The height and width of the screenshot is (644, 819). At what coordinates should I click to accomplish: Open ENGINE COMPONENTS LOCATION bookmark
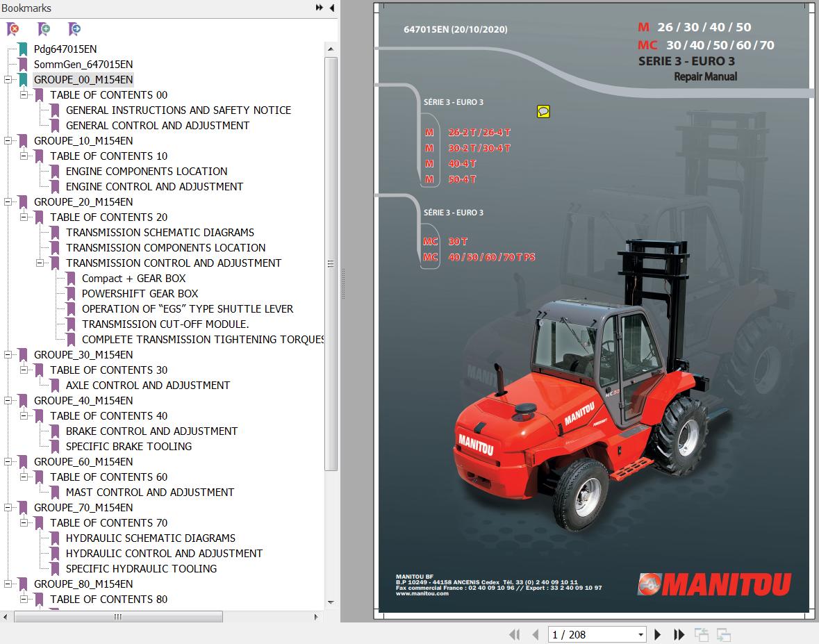point(147,172)
